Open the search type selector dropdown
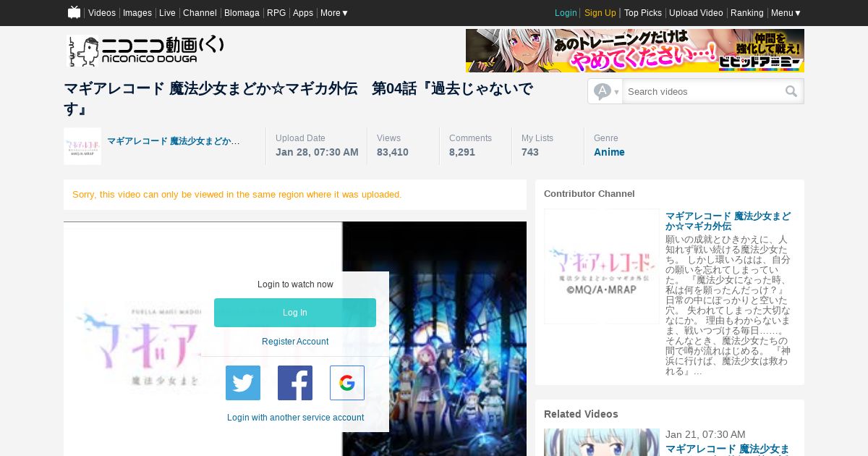868x456 pixels. pyautogui.click(x=605, y=91)
